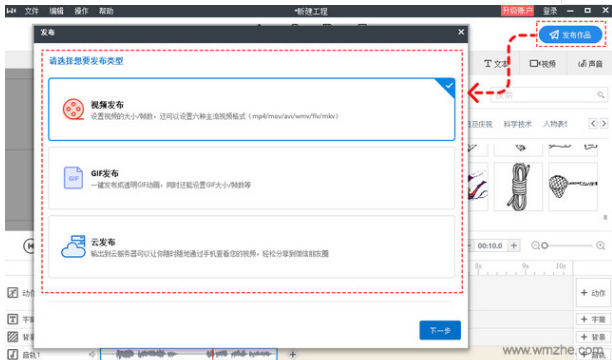
Task: Click the GIF file icon
Action: click(73, 178)
